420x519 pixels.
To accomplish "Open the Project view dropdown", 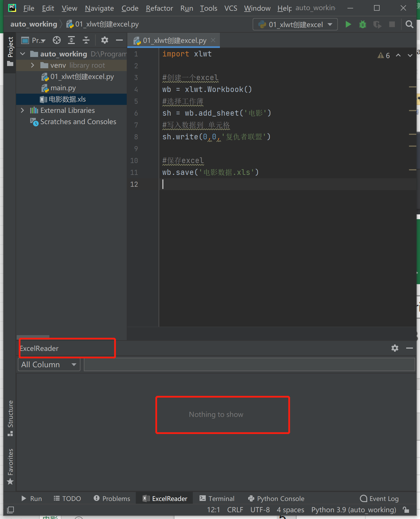I will (x=34, y=40).
